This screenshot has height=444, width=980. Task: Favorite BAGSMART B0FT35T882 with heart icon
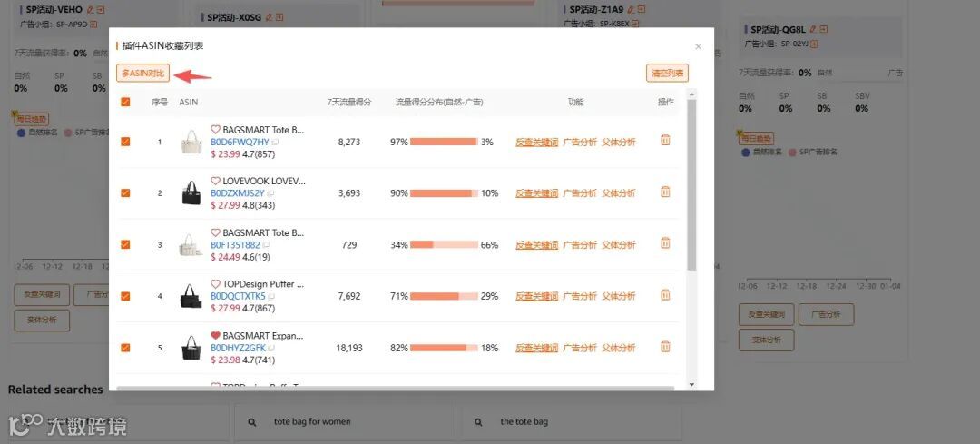(216, 232)
